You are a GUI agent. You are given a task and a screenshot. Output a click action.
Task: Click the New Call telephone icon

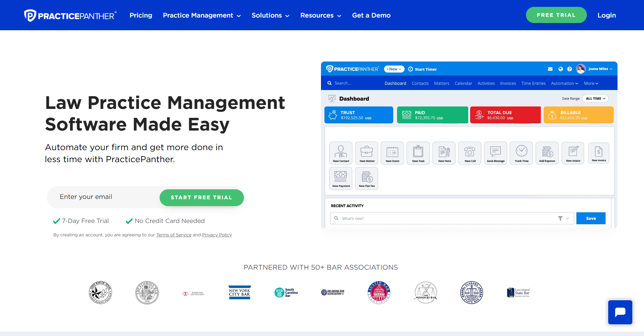point(470,153)
